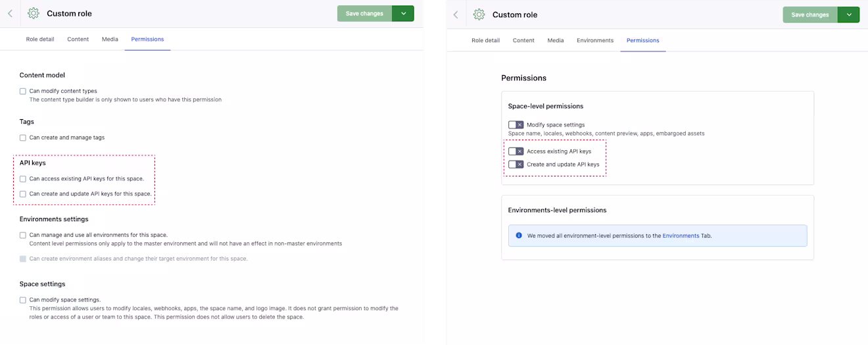Click gear icon in right Custom role header
868x345 pixels.
[x=479, y=14]
